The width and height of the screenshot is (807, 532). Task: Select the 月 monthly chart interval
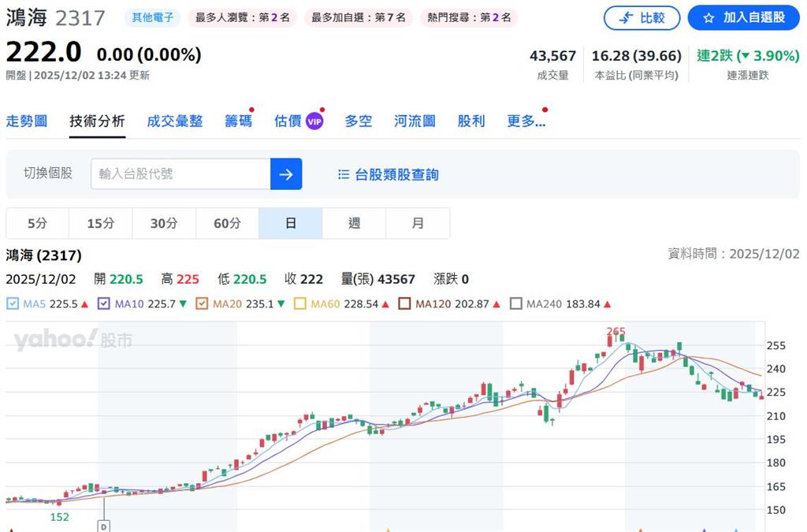pos(418,223)
